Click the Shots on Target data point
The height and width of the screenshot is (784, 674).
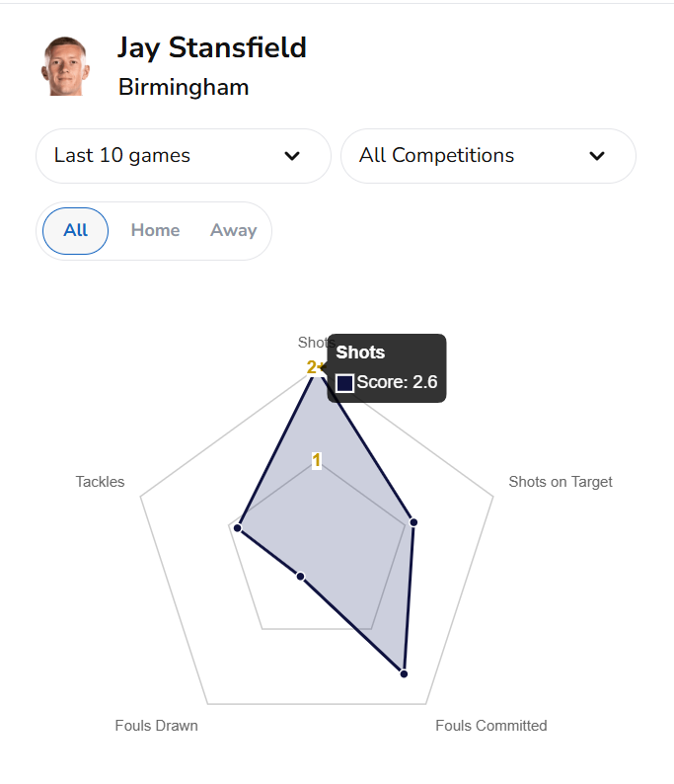click(413, 522)
